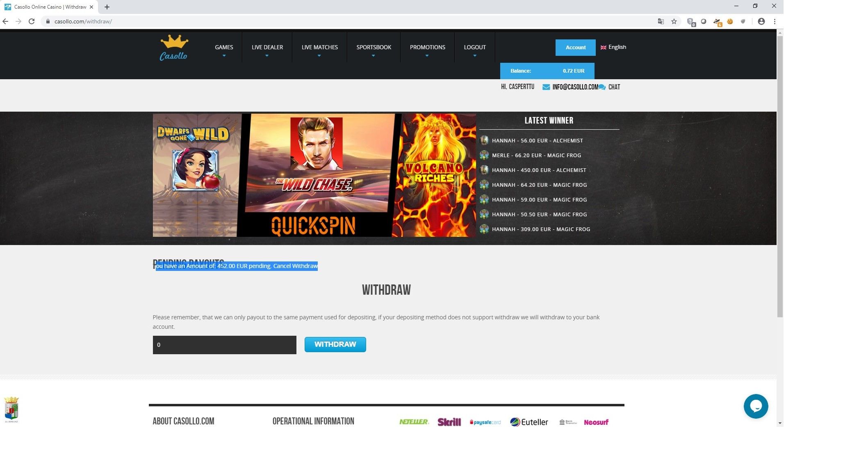Image resolution: width=868 pixels, height=456 pixels.
Task: Click the CHAT link
Action: (614, 87)
